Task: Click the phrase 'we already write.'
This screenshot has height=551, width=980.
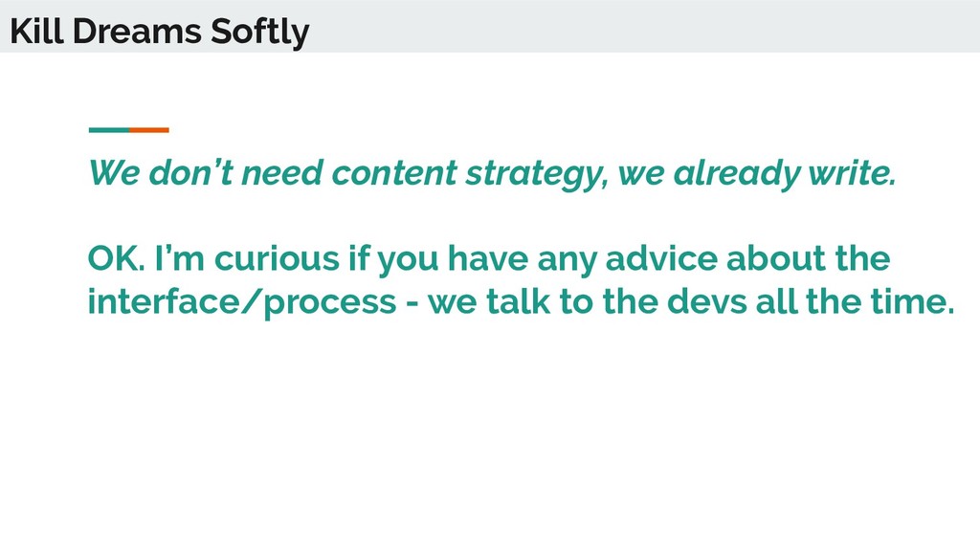Action: [x=757, y=173]
